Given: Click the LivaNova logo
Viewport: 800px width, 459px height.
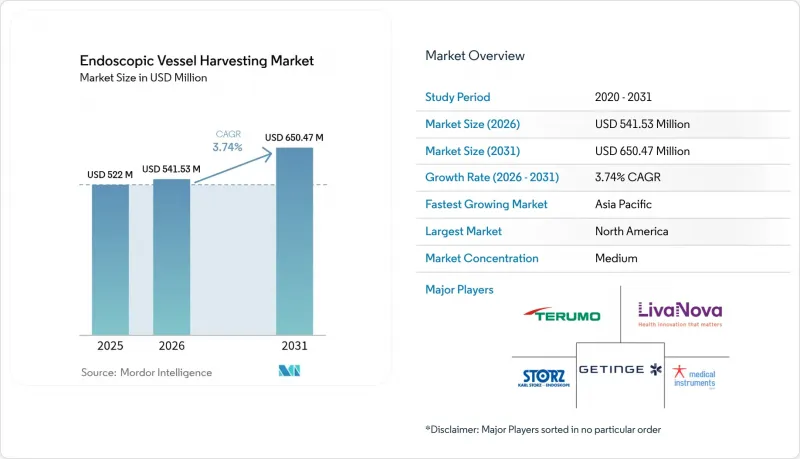Looking at the screenshot, I should tap(680, 314).
